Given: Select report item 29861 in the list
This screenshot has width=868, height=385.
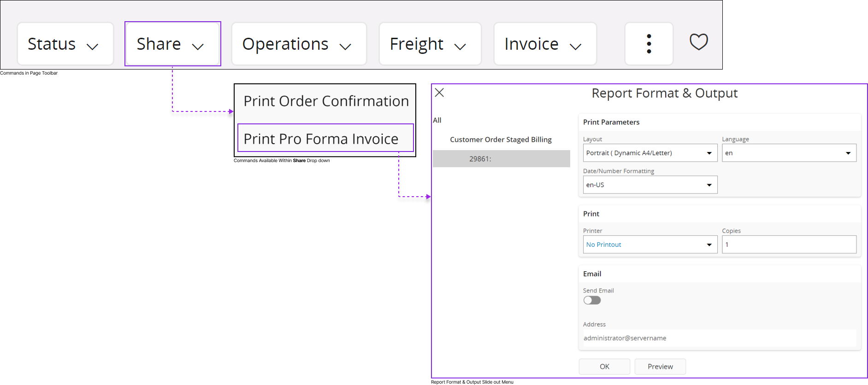Looking at the screenshot, I should (x=501, y=159).
